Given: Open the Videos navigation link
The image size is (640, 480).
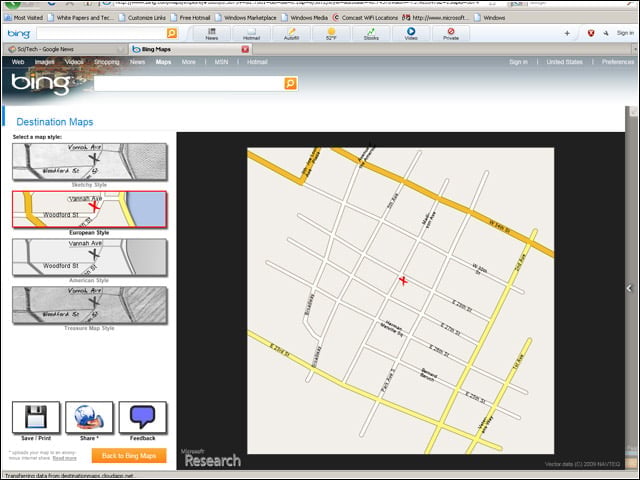Looking at the screenshot, I should click(x=74, y=62).
